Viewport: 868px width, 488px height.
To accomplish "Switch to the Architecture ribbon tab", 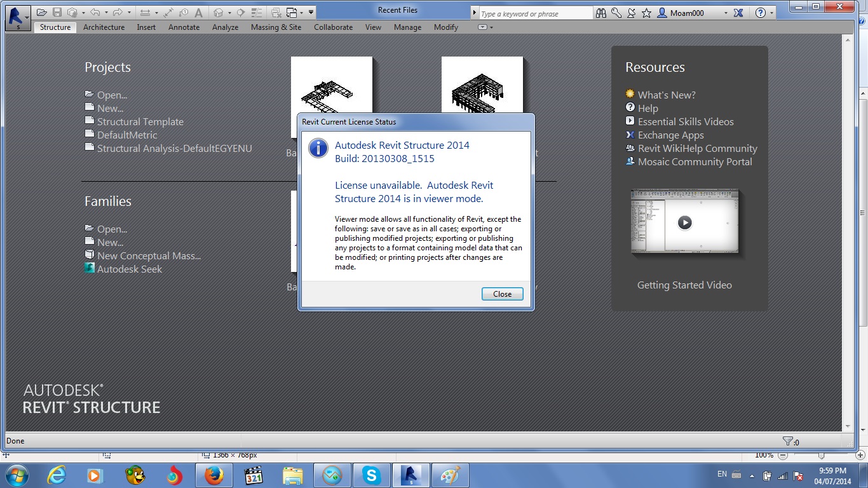I will 104,27.
